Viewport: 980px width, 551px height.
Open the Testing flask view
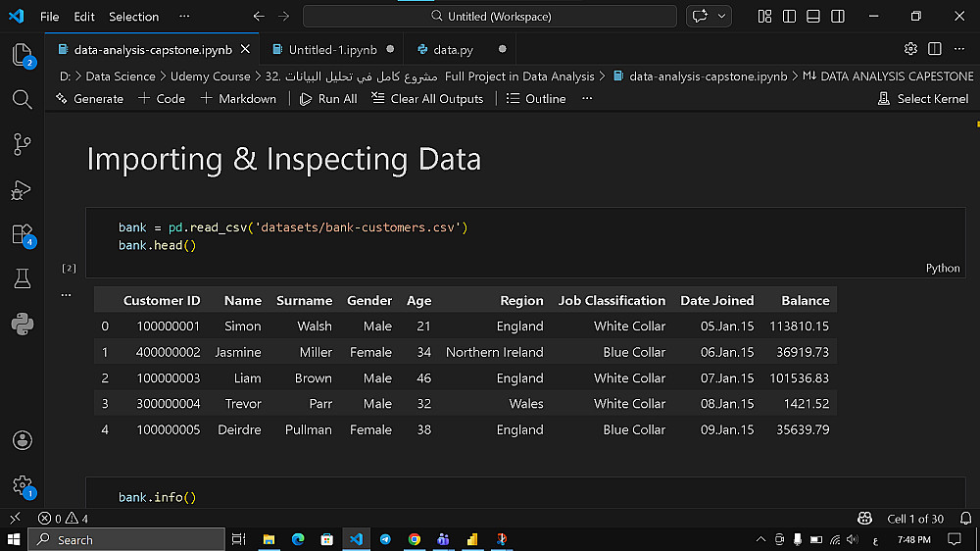click(x=22, y=279)
